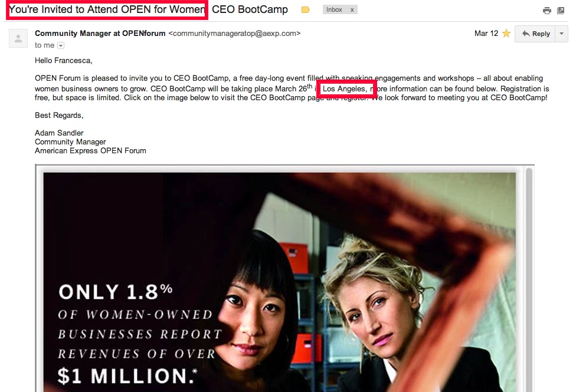
Task: Remove the Inbox label with x
Action: pyautogui.click(x=352, y=10)
